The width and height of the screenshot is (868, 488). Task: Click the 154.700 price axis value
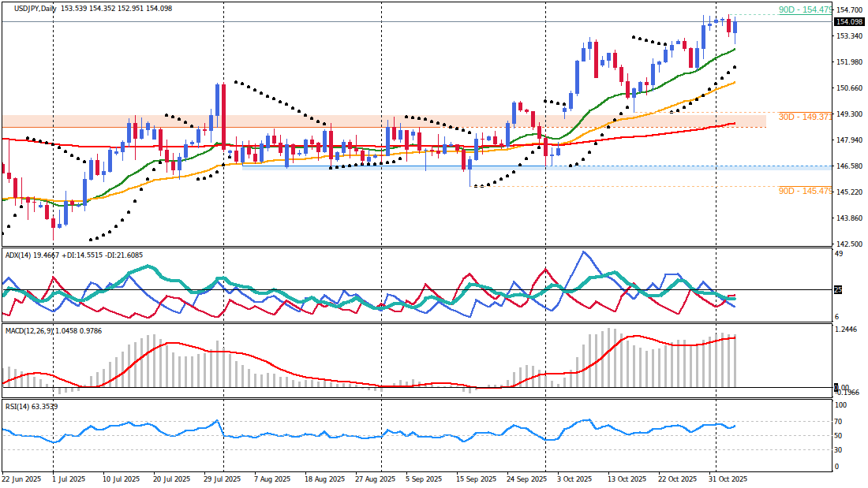tap(850, 10)
